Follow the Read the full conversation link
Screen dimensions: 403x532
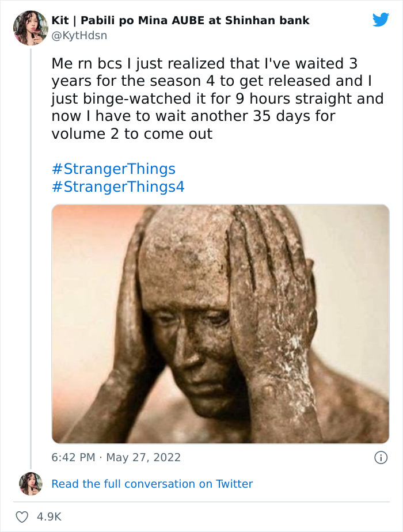(152, 484)
